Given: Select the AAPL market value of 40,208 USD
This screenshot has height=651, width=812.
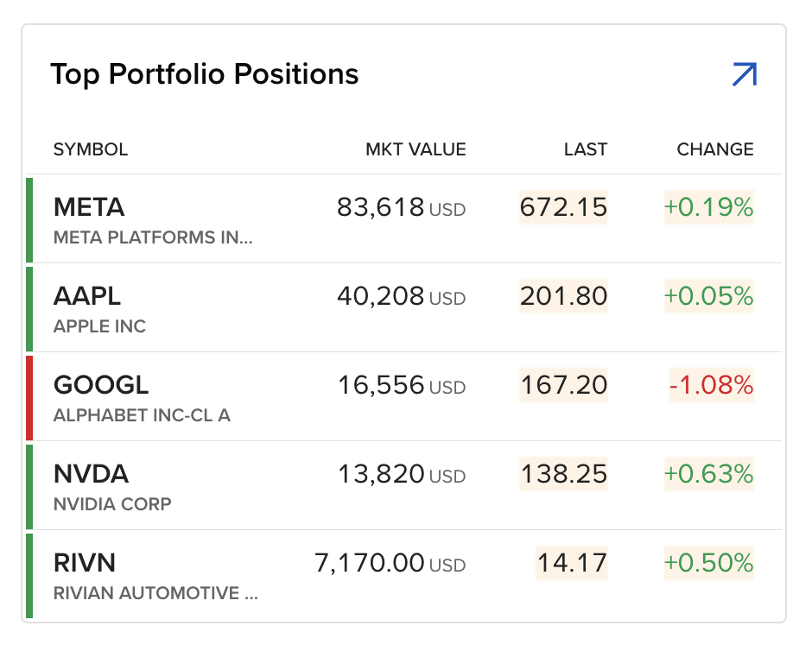Looking at the screenshot, I should click(399, 297).
